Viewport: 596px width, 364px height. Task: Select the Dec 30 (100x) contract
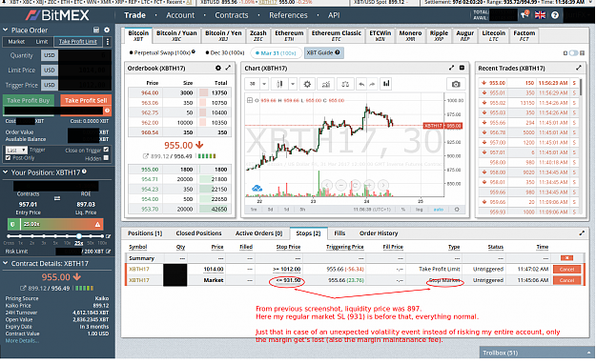[225, 52]
